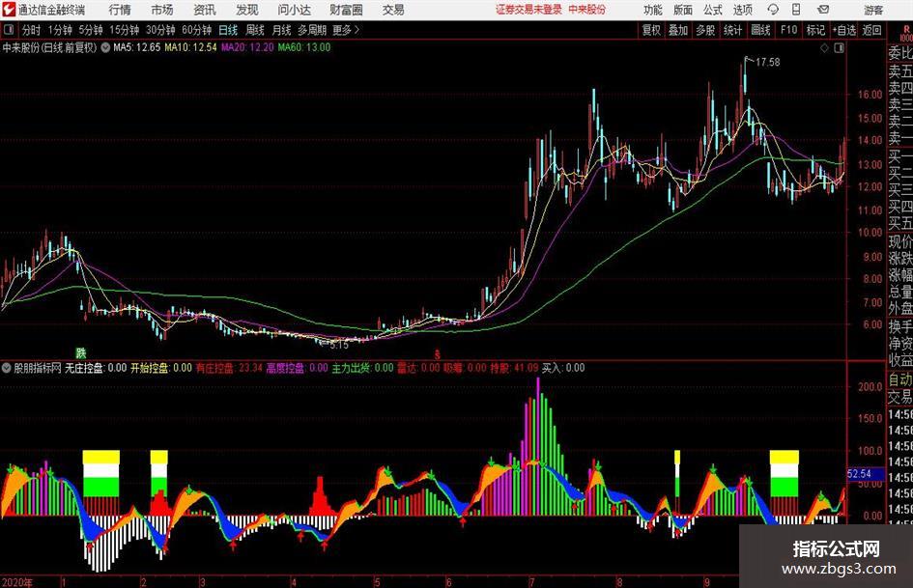This screenshot has width=913, height=588.
Task: Open the mail envelope icon
Action: point(823,10)
